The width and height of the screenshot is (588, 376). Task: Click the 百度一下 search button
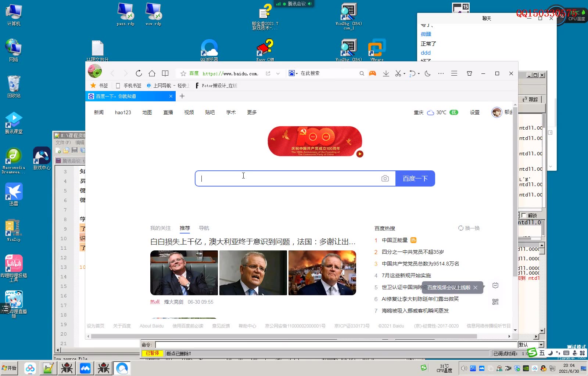(415, 178)
